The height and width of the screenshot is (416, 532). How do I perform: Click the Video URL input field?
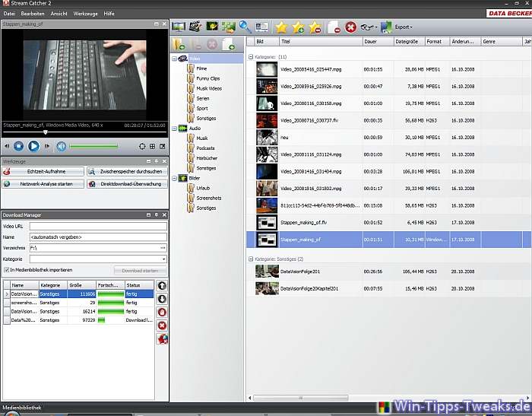pyautogui.click(x=98, y=226)
